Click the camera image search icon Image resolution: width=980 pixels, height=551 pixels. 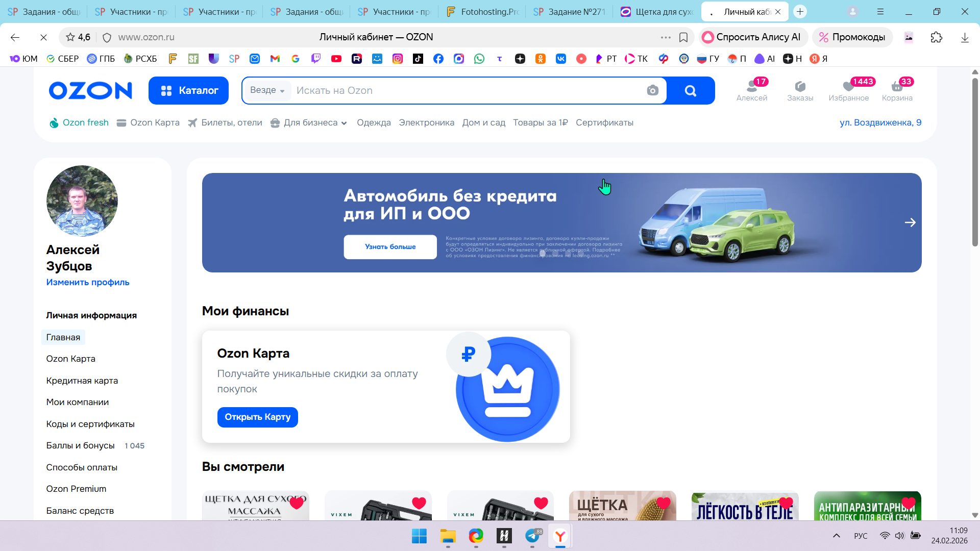[x=652, y=91]
